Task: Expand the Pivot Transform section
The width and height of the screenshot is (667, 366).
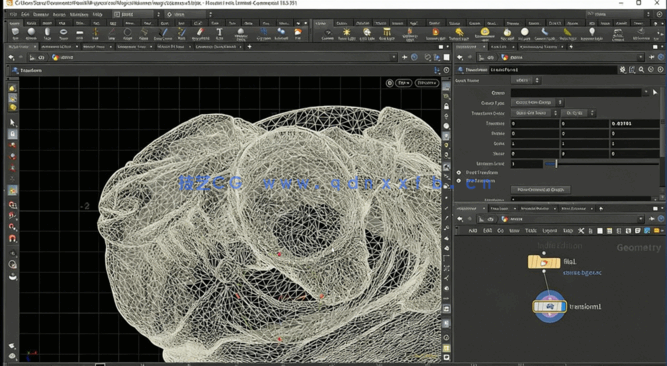Action: (459, 173)
